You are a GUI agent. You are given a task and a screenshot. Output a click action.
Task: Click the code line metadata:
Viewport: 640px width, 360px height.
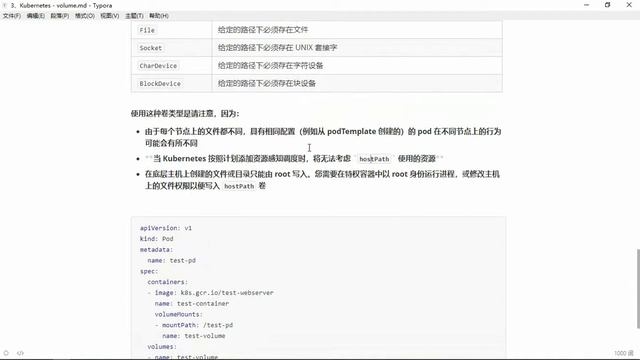(x=156, y=250)
